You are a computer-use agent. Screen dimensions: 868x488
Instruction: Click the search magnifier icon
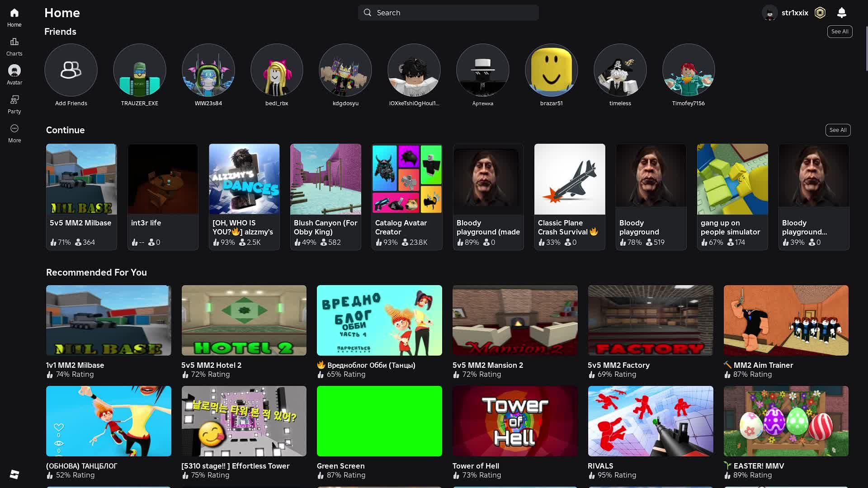click(x=368, y=13)
